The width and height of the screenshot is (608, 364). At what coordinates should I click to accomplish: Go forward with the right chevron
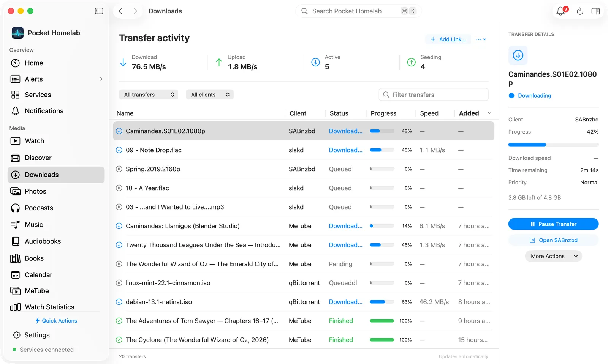pyautogui.click(x=135, y=11)
